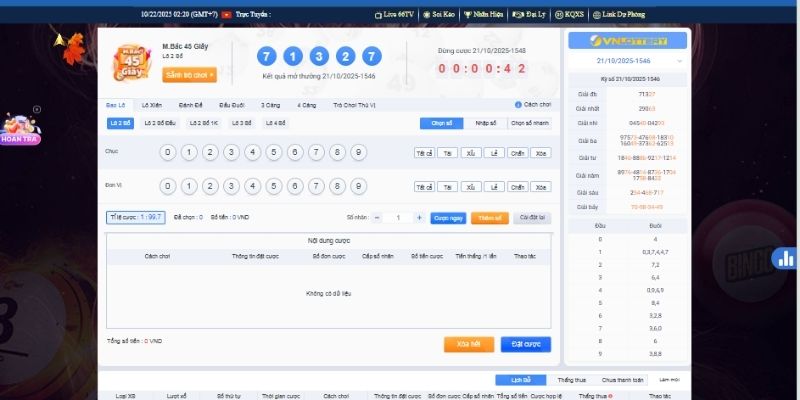This screenshot has width=800, height=400.
Task: Click the Tỉ lệ cược 1:99.7 box
Action: tap(136, 217)
